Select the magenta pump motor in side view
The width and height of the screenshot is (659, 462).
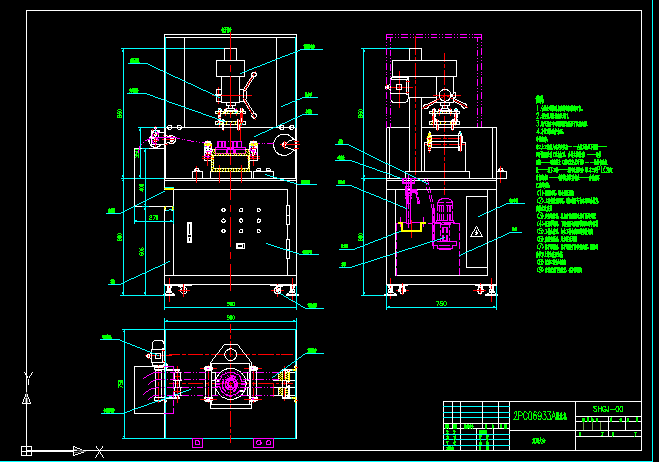[445, 224]
